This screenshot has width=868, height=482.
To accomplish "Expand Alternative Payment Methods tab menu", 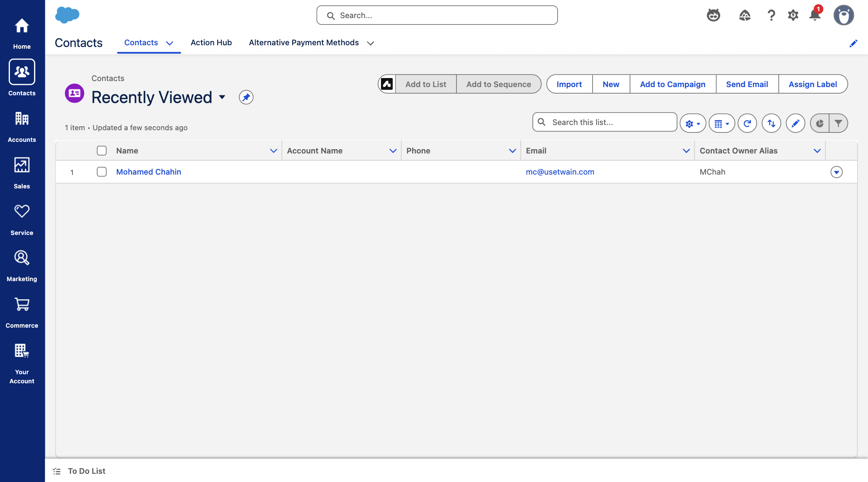I will [371, 43].
